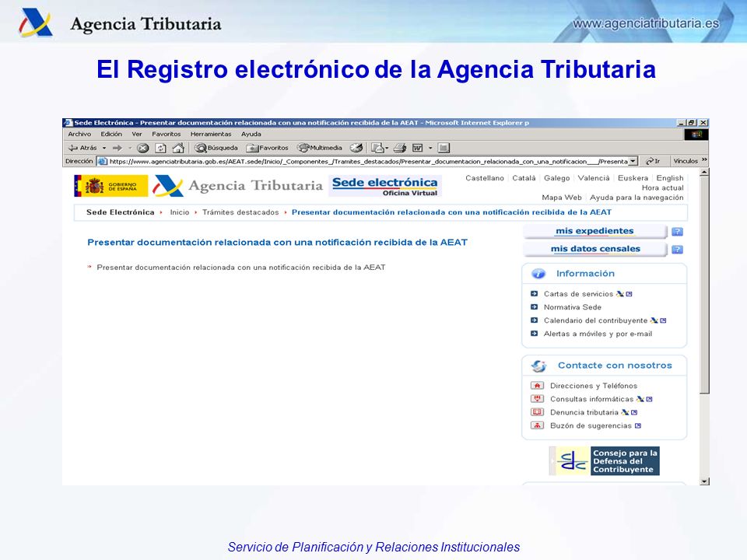Click Consejo para la Defensa del Contribuyente banner

point(604,461)
